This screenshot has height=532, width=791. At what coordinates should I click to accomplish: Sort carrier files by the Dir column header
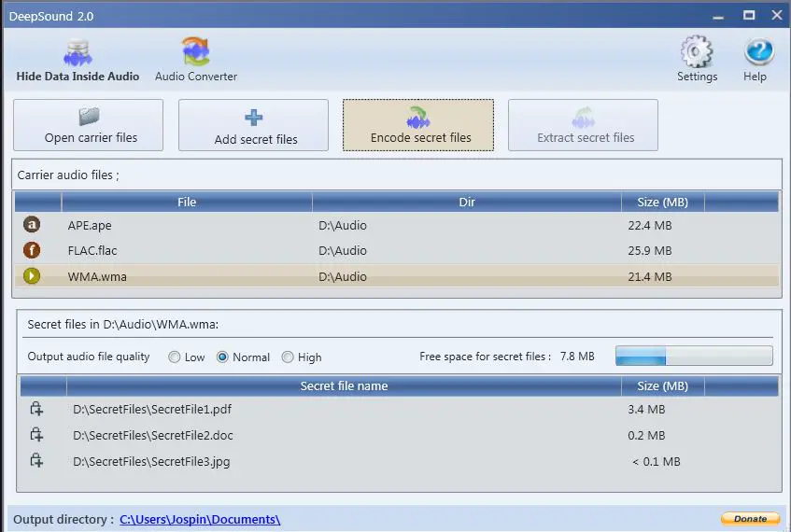(x=467, y=203)
